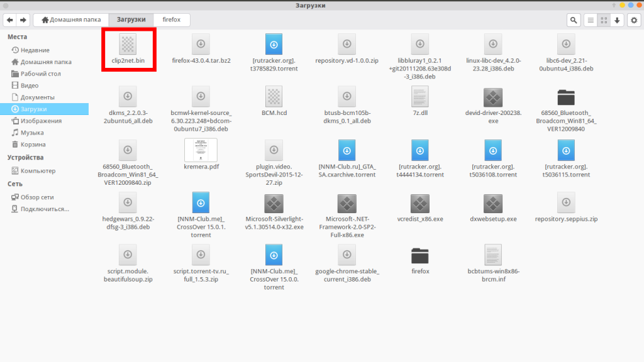644x362 pixels.
Task: Open the Домашняя папка breadcrumb
Action: click(71, 19)
